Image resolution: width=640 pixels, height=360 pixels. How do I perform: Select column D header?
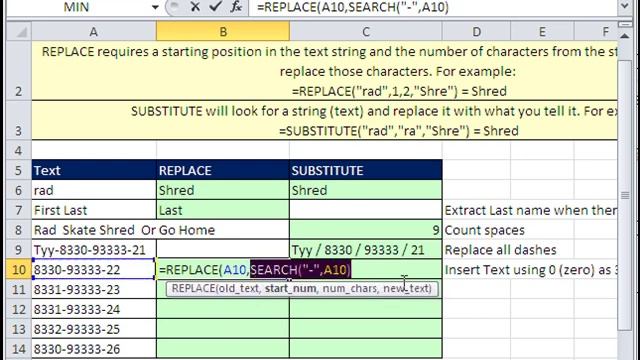(x=476, y=32)
